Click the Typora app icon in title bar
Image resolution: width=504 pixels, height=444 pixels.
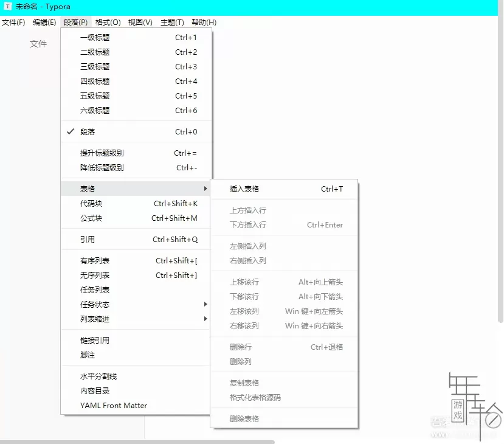pyautogui.click(x=7, y=7)
